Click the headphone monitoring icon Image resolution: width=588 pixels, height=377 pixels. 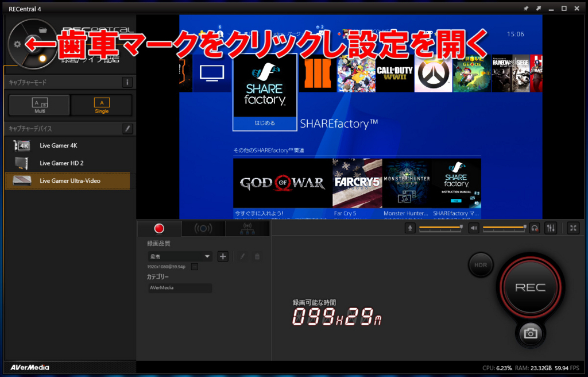(534, 228)
